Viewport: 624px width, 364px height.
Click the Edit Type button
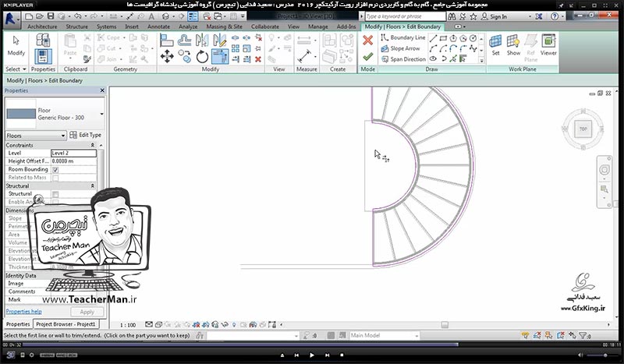86,136
